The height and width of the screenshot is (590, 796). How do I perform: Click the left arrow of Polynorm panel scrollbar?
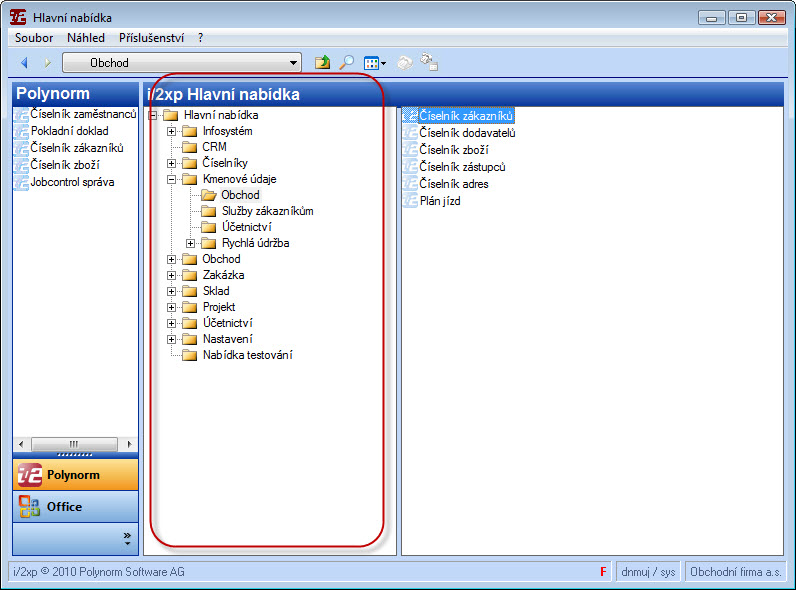click(21, 444)
